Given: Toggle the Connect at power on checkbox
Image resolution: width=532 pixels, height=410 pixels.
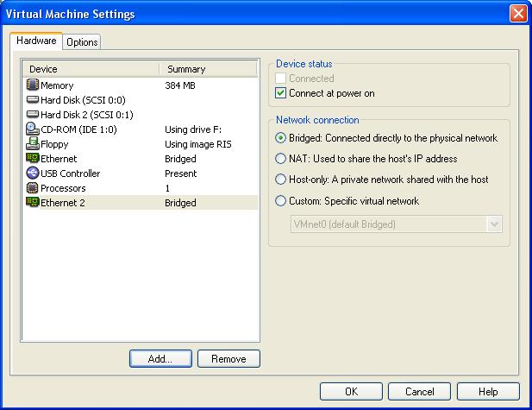Looking at the screenshot, I should (280, 93).
